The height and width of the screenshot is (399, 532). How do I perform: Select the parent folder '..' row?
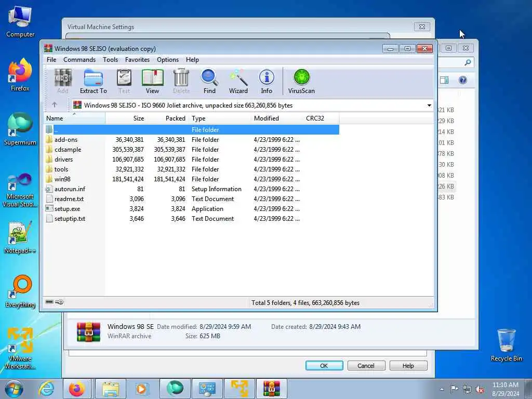pos(192,129)
